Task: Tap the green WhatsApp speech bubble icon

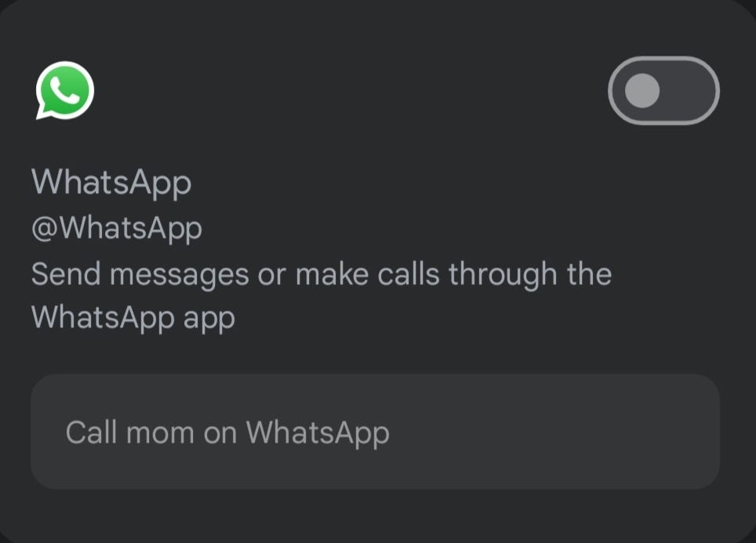Action: [64, 90]
